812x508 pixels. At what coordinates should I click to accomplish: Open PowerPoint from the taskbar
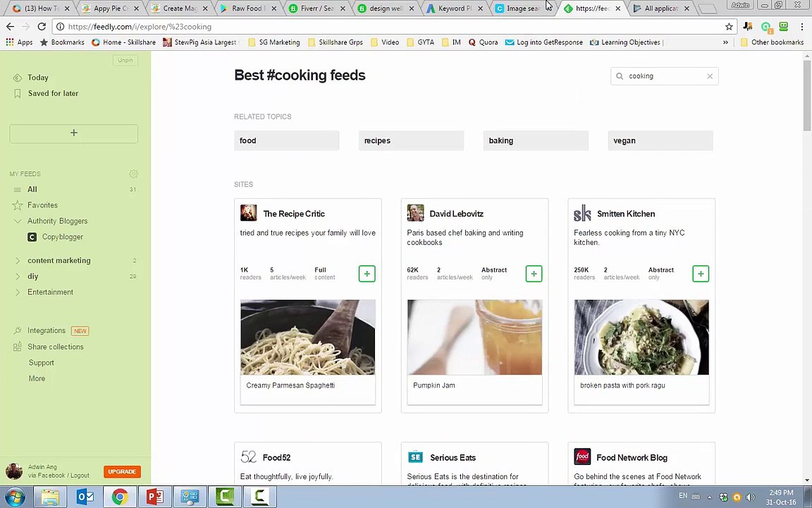point(155,497)
